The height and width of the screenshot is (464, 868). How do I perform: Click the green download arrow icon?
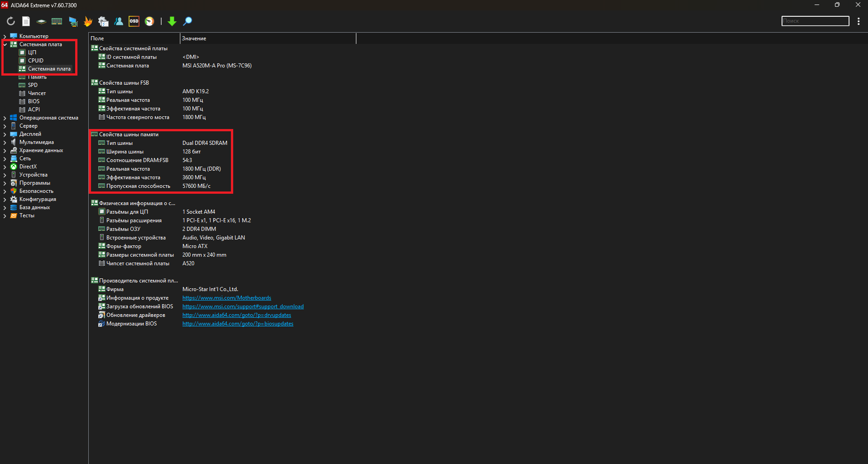(x=172, y=21)
